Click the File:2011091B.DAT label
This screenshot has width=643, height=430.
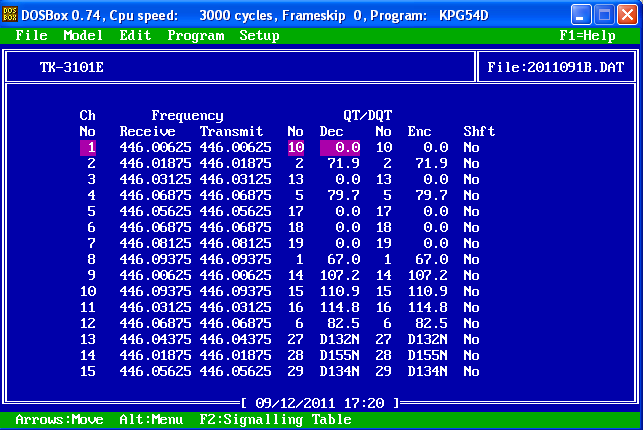pyautogui.click(x=556, y=67)
